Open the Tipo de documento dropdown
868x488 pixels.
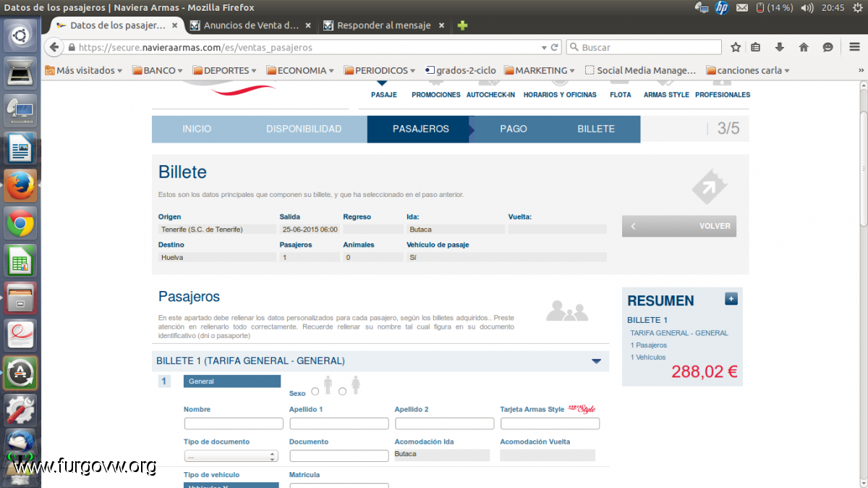tap(231, 456)
